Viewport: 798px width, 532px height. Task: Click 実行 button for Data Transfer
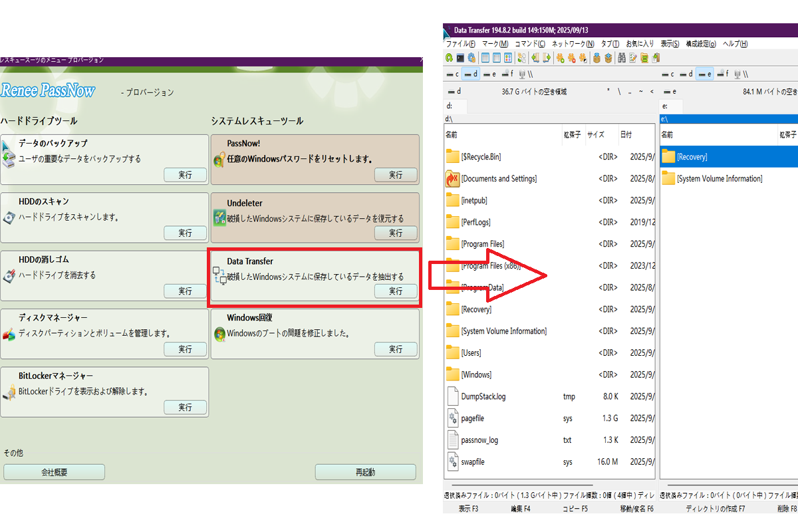[x=396, y=291]
